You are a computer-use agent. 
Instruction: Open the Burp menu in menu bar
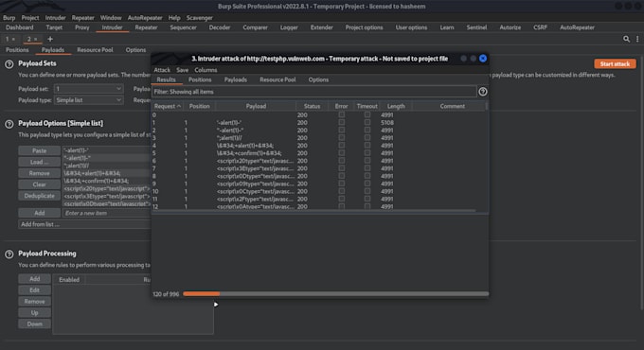coord(9,18)
